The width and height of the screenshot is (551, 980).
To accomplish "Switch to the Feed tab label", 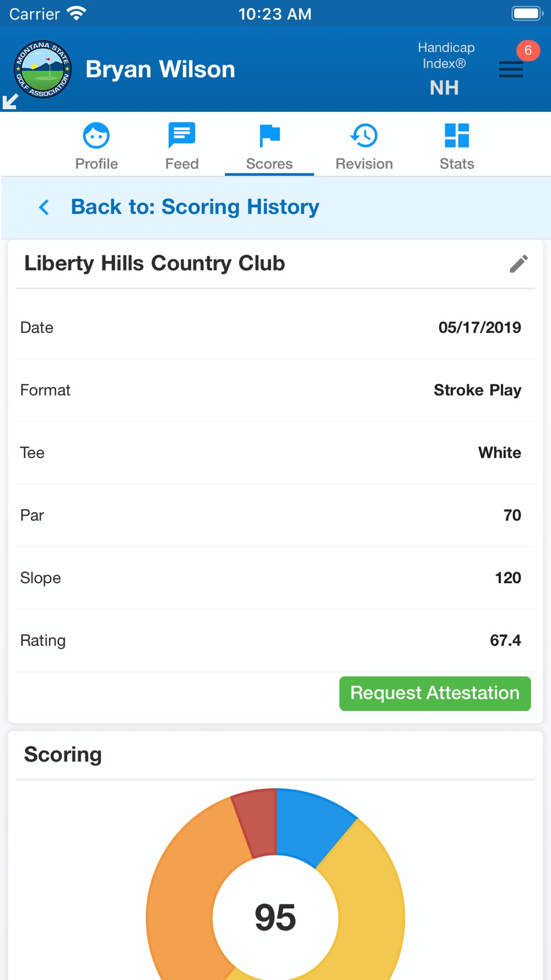I will [182, 164].
